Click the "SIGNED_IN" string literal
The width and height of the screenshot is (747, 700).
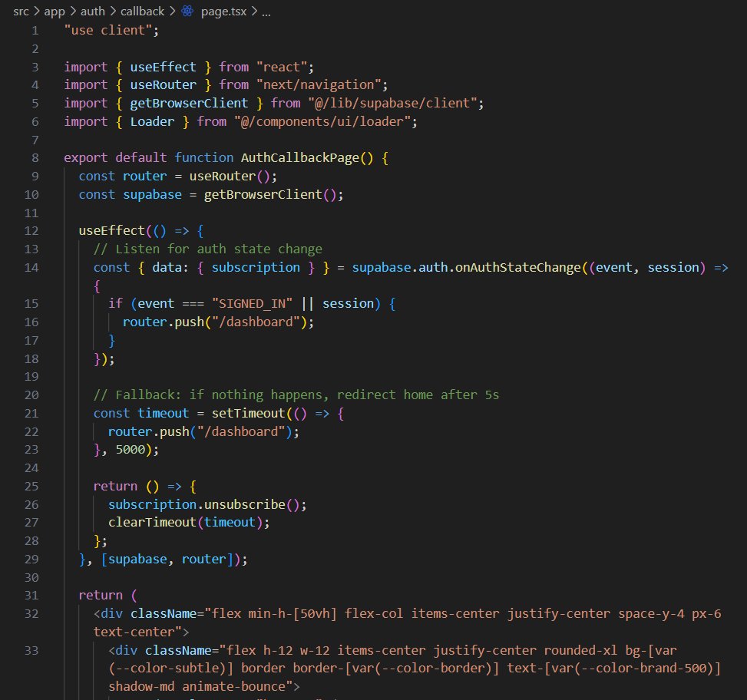tap(252, 304)
